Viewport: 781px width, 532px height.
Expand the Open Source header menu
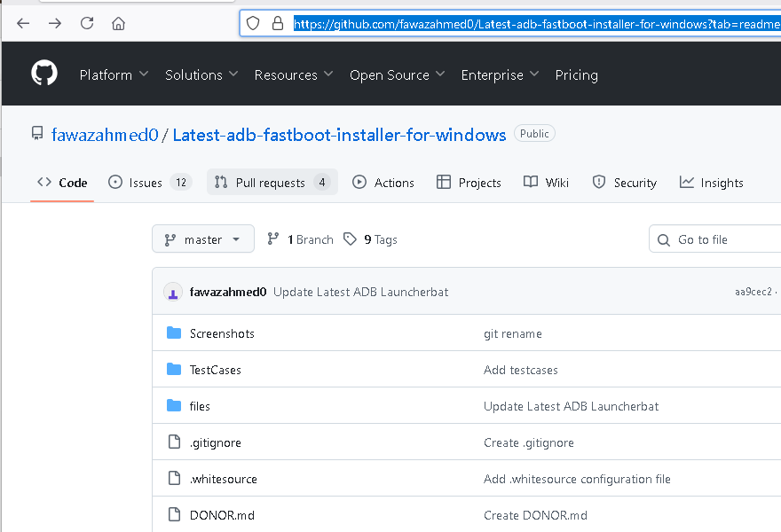(398, 75)
